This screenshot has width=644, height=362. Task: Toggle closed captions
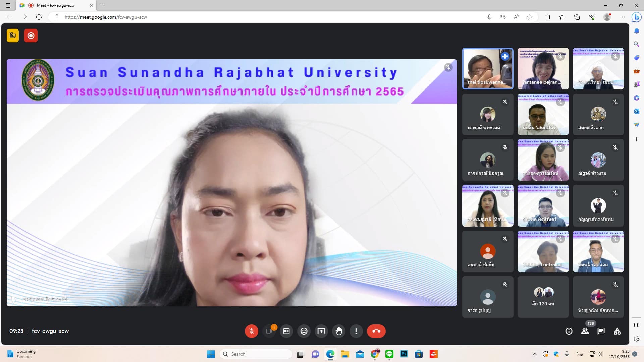tap(286, 331)
